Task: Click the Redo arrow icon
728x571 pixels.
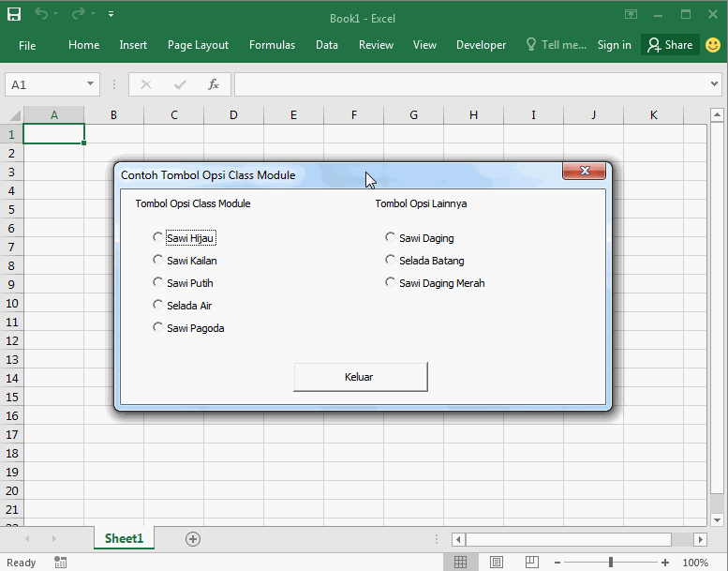Action: [x=78, y=14]
